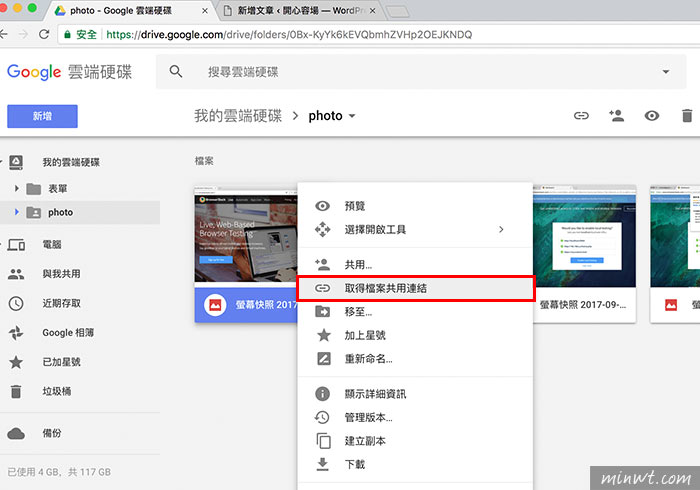Open the photo folder dropdown in breadcrumb
Screen dimensions: 700x490
[x=352, y=116]
